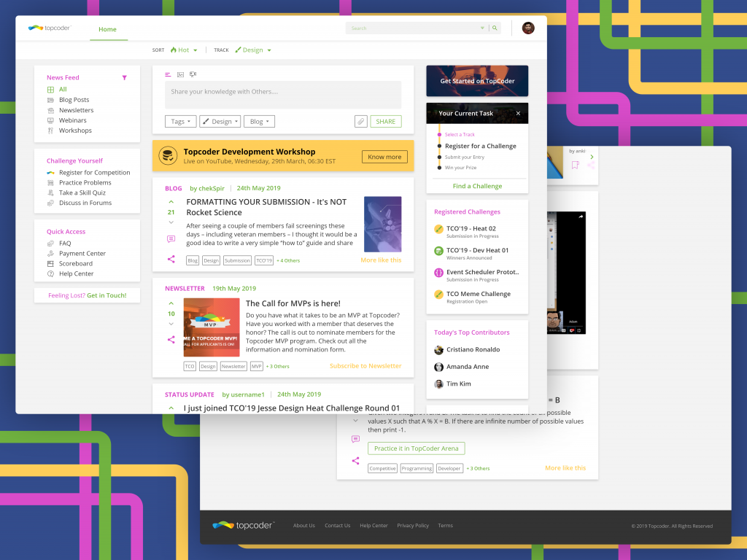
Task: Click Get Started on TopCoder banner
Action: (x=477, y=81)
